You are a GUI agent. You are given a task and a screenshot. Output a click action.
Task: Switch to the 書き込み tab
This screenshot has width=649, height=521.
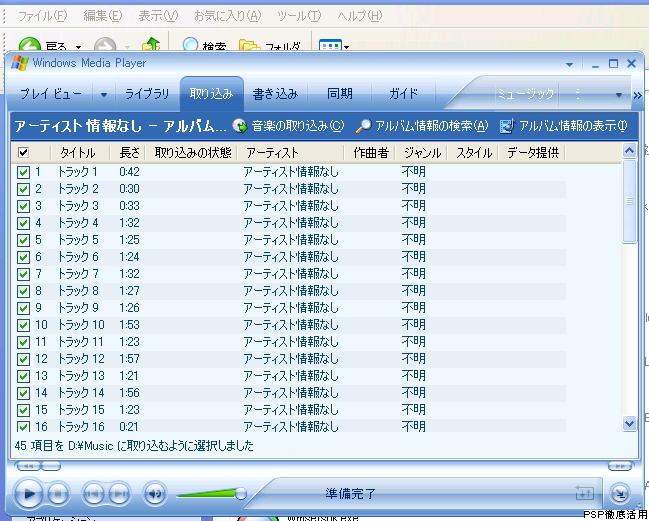pos(275,94)
